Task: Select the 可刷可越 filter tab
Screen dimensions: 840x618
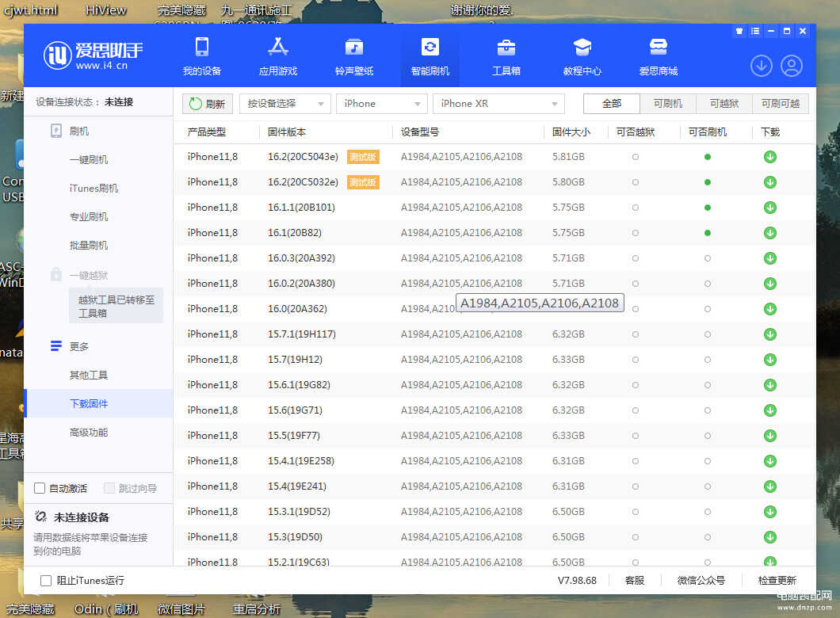Action: click(x=781, y=103)
